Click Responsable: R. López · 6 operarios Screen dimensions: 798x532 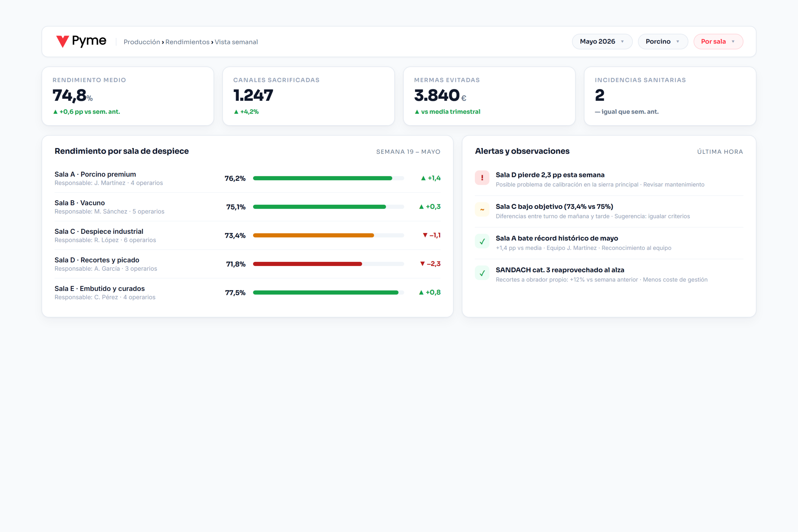point(105,240)
